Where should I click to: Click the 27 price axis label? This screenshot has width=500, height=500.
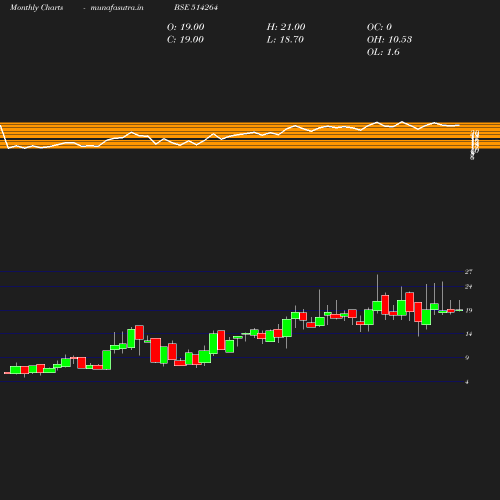coord(468,272)
